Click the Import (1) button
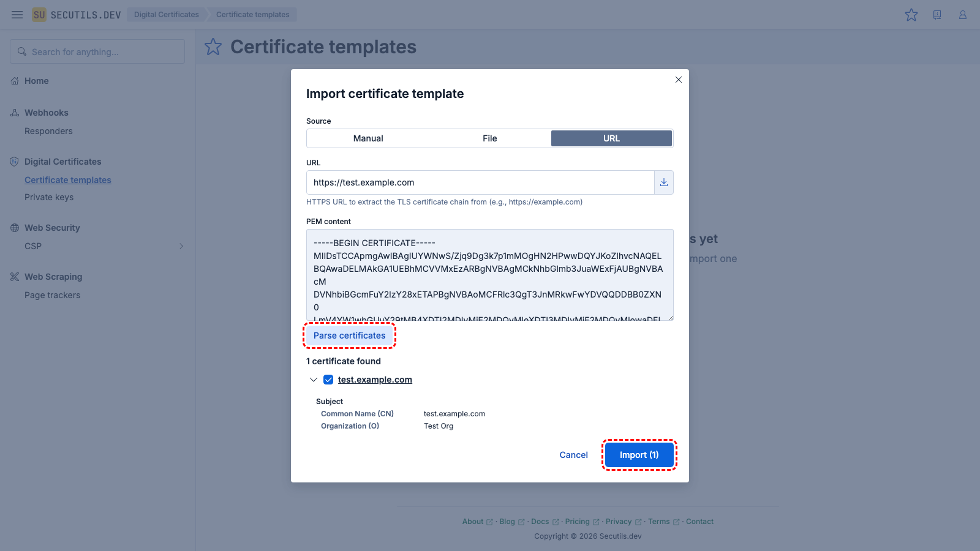This screenshot has height=551, width=980. pos(639,455)
